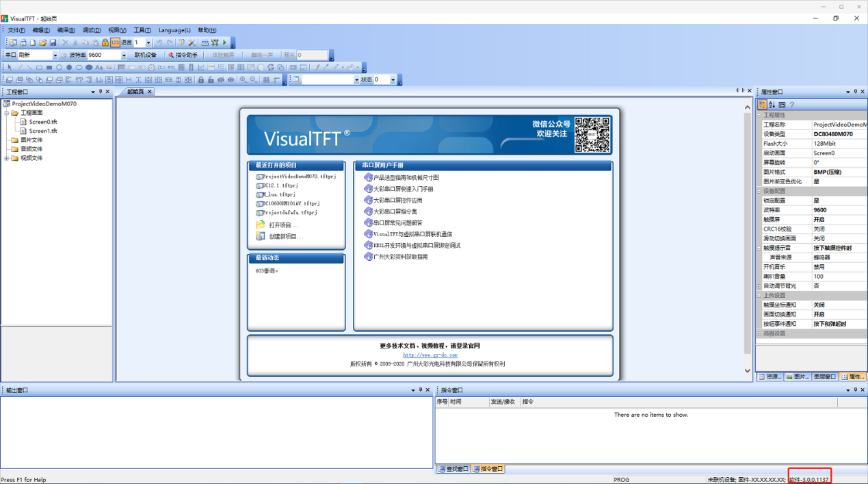Screen dimensions: 868x484
Task: Click the save floppy disk icon
Action: click(53, 42)
